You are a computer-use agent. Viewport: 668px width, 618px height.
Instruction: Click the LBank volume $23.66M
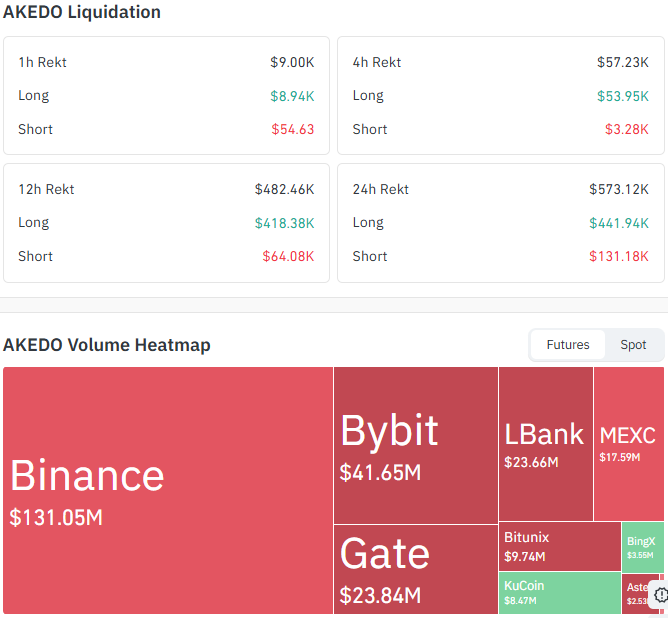click(x=531, y=462)
